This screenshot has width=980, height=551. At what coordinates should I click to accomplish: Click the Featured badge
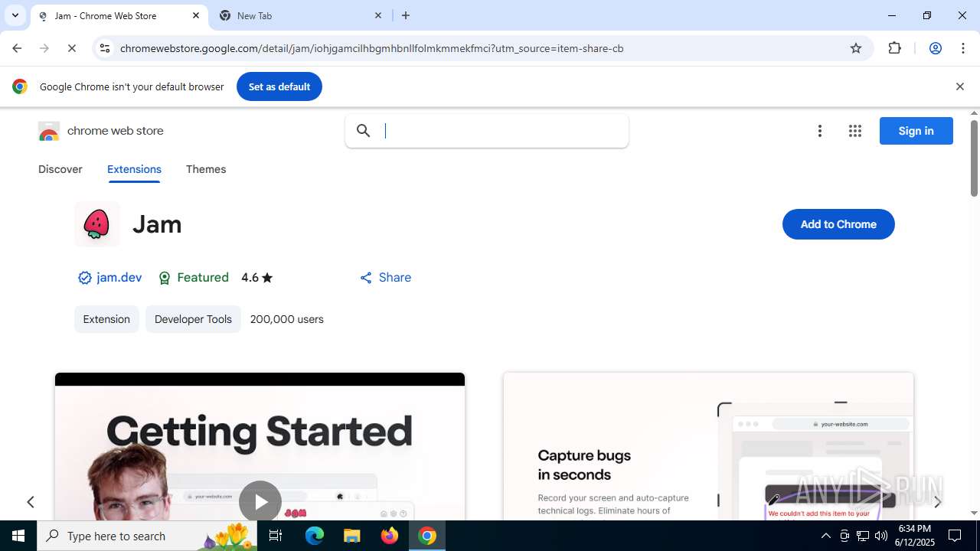(x=194, y=278)
